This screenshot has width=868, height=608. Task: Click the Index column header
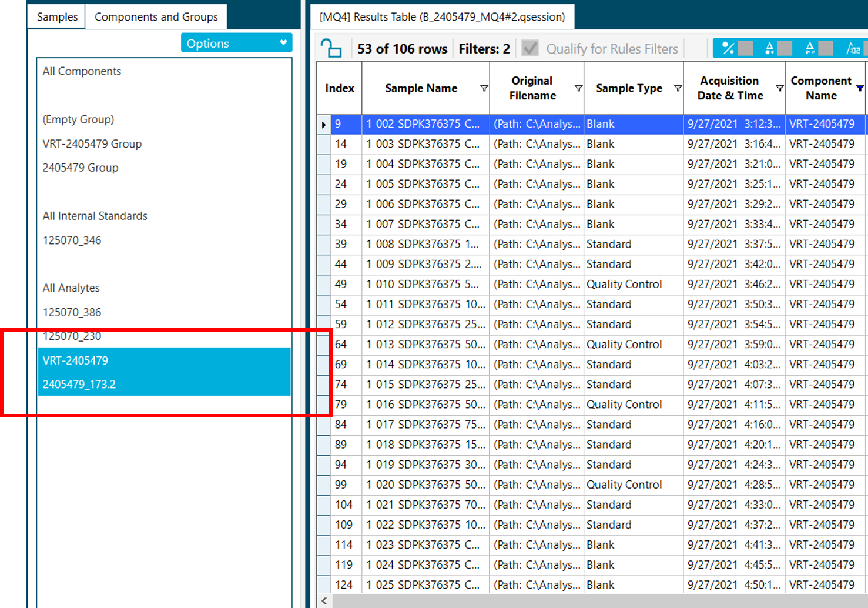(x=340, y=88)
